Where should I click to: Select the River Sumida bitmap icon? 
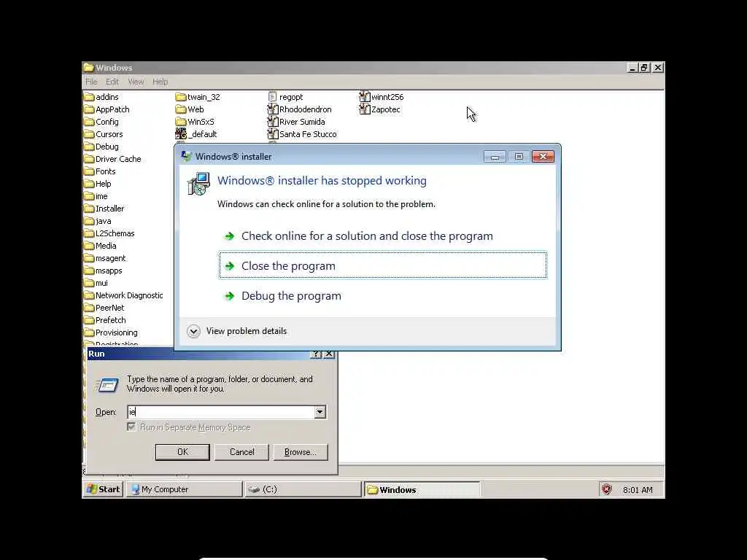click(x=273, y=122)
